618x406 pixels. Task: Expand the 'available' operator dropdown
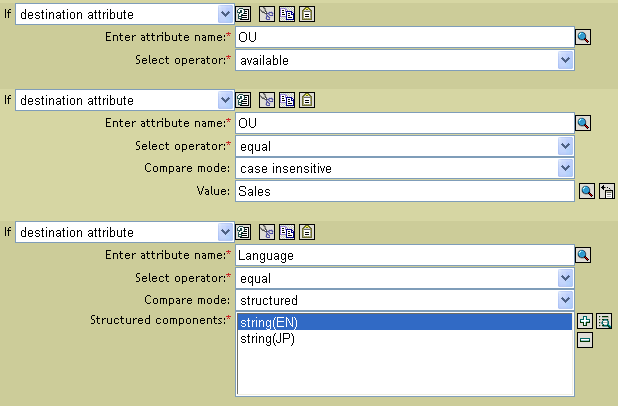[566, 61]
